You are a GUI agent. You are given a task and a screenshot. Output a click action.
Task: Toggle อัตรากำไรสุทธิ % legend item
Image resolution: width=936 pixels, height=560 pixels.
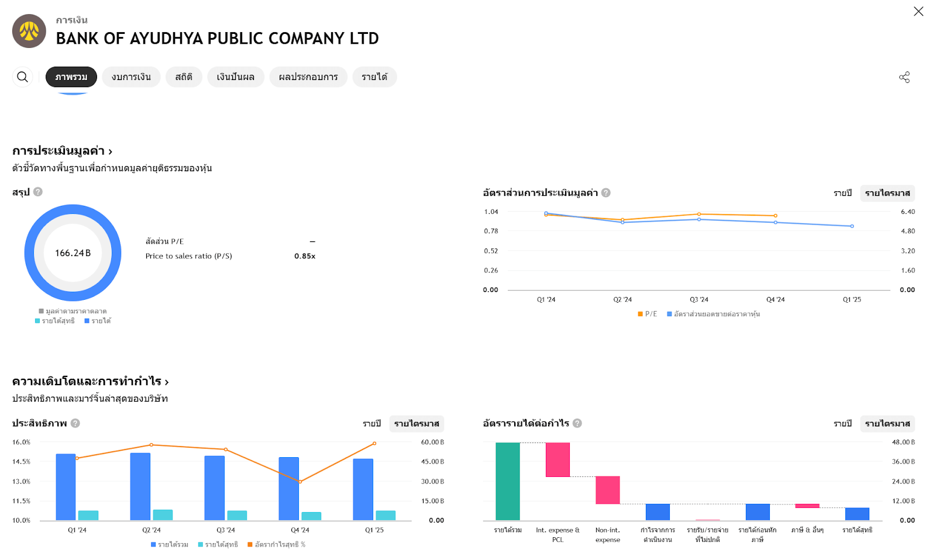pyautogui.click(x=277, y=544)
